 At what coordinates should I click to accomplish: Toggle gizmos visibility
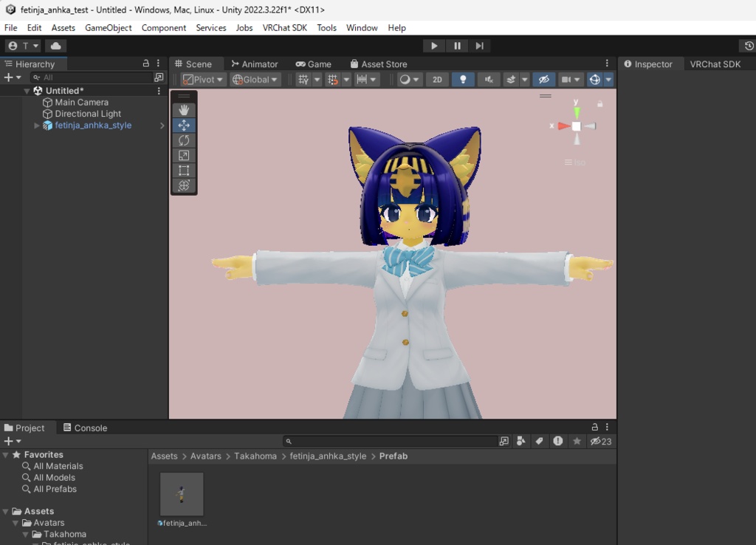point(595,80)
